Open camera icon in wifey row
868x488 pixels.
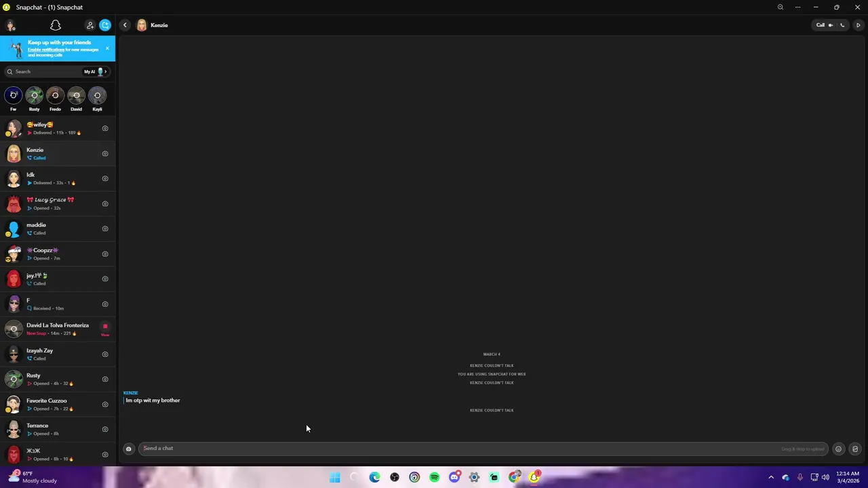[x=105, y=128]
